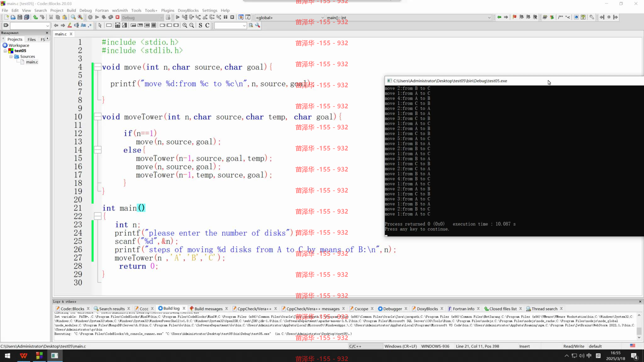Image resolution: width=644 pixels, height=362 pixels.
Task: Open the Debugger log tab
Action: [x=392, y=309]
